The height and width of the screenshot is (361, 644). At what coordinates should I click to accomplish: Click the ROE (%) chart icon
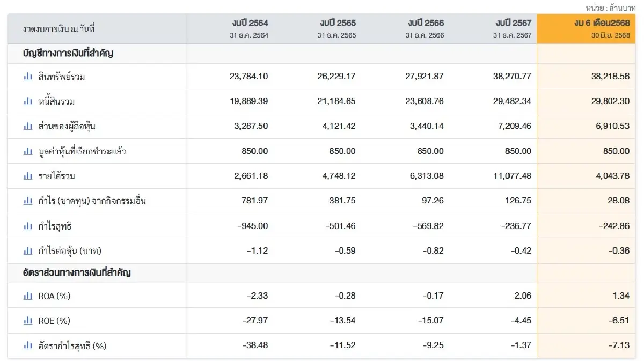28,321
